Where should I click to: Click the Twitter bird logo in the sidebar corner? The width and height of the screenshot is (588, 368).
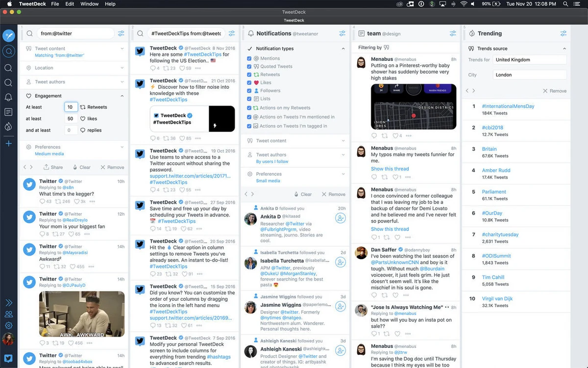pyautogui.click(x=8, y=358)
